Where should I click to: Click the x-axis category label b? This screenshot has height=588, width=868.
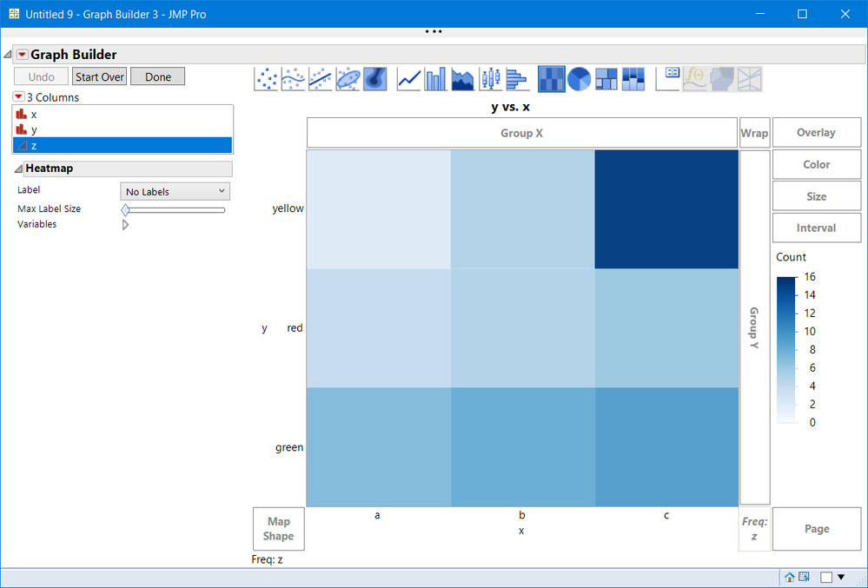click(x=521, y=515)
